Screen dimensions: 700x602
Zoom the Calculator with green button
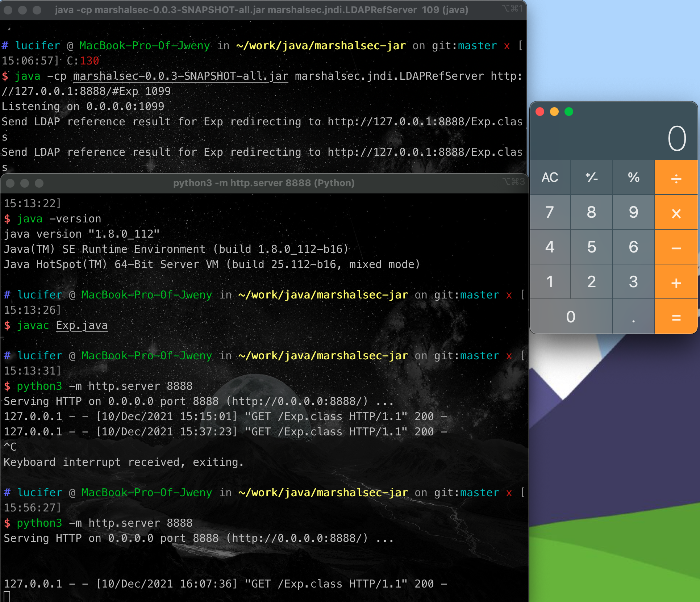point(569,112)
